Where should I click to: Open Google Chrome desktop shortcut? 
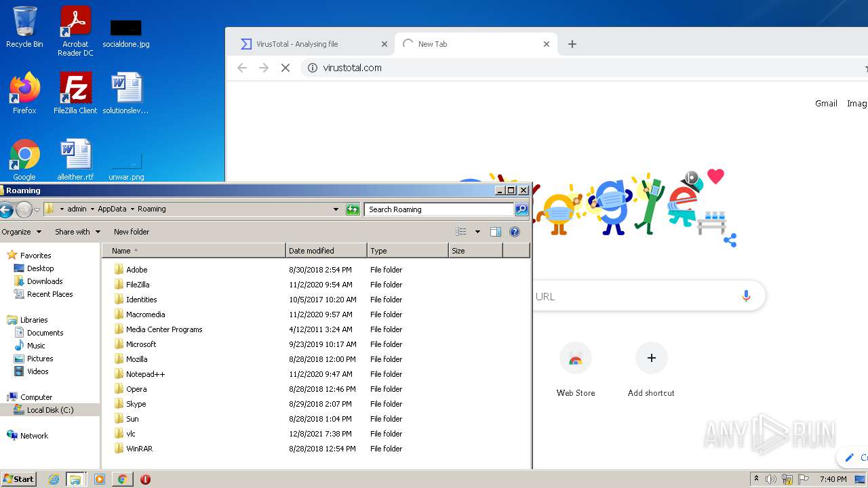(x=24, y=160)
